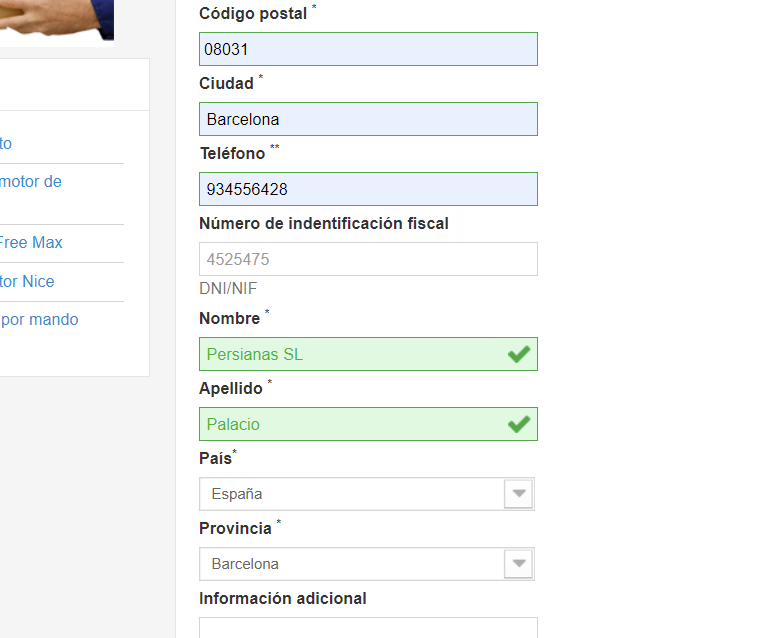
Task: Open the sidebar link ending in 'to'
Action: 6,144
